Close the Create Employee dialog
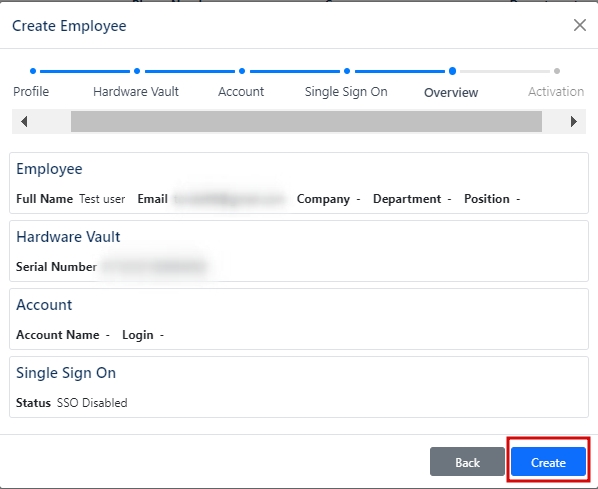Viewport: 598px width, 489px height. click(580, 25)
